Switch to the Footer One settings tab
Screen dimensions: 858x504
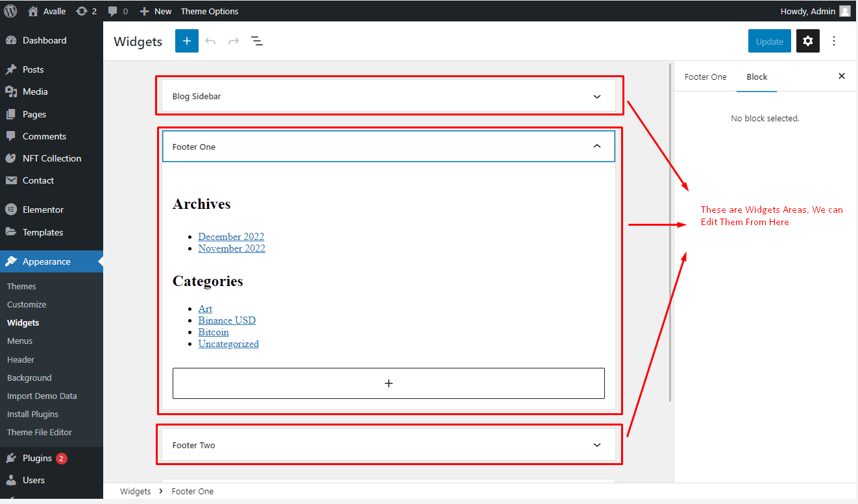coord(705,77)
